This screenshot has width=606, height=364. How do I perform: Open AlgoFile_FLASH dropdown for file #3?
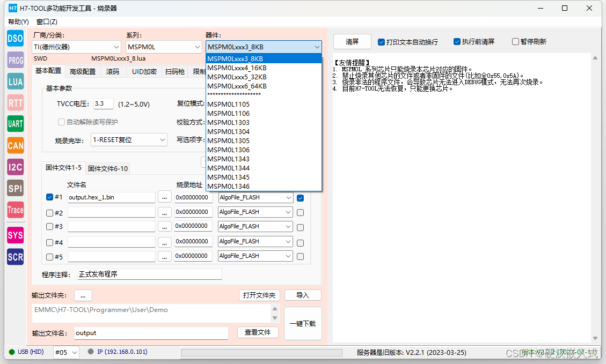pyautogui.click(x=255, y=226)
